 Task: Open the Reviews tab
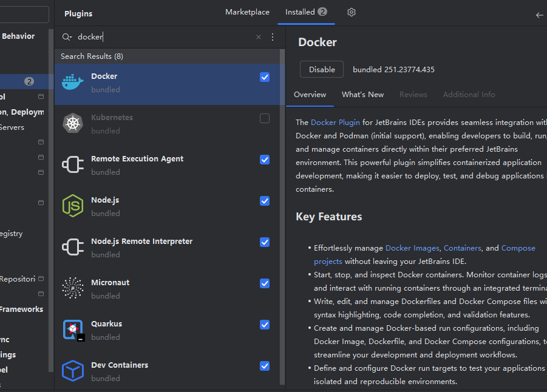coord(413,95)
